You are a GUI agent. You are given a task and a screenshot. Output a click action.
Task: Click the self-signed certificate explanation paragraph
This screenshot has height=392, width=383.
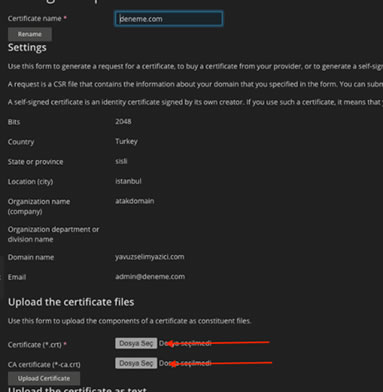[195, 102]
